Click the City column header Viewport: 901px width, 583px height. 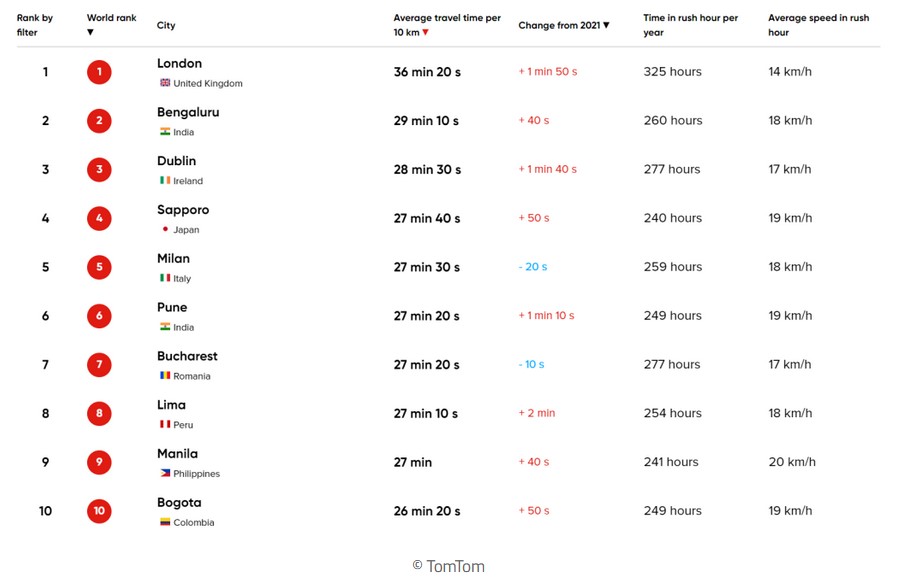(166, 25)
